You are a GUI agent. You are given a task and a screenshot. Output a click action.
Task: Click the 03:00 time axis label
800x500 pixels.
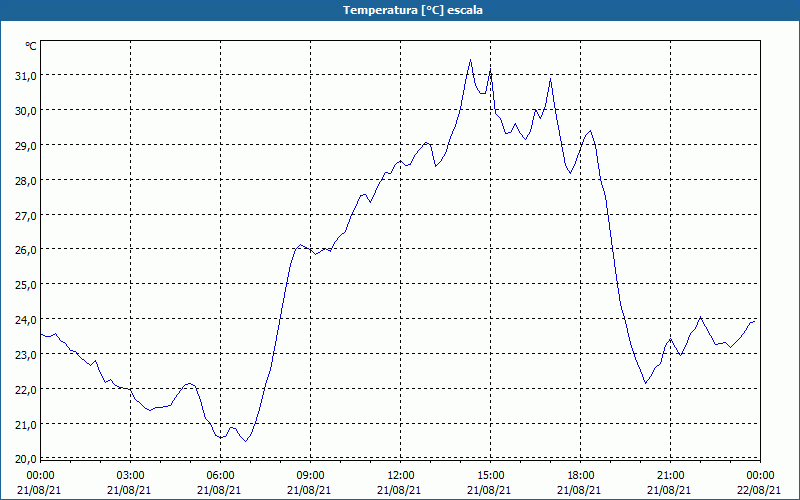click(x=131, y=476)
